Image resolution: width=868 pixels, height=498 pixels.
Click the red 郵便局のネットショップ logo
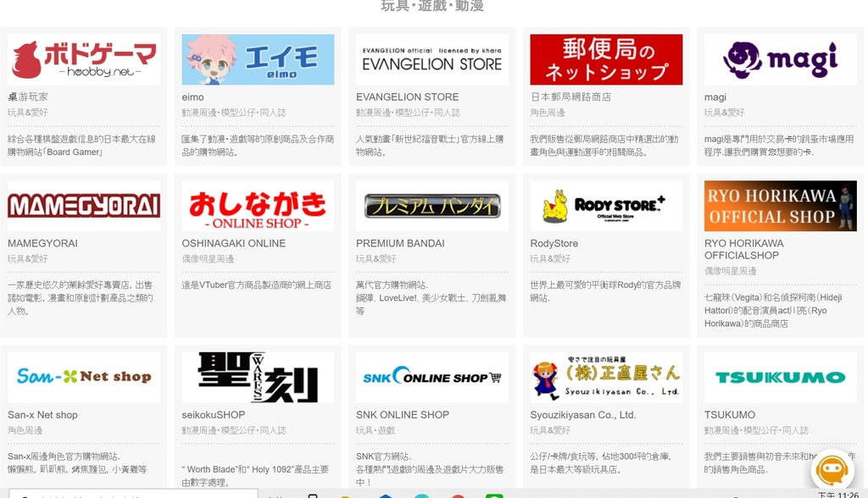coord(606,59)
